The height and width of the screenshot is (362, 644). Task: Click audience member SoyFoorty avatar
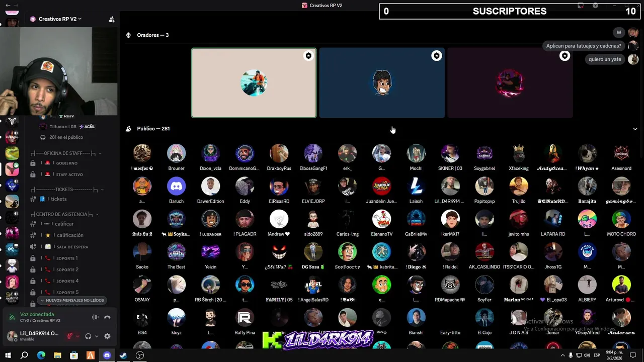point(347,252)
